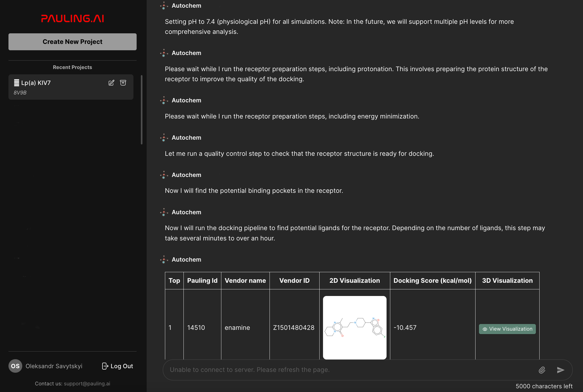This screenshot has height=392, width=583.
Task: Click the OS user avatar circle
Action: pyautogui.click(x=15, y=366)
